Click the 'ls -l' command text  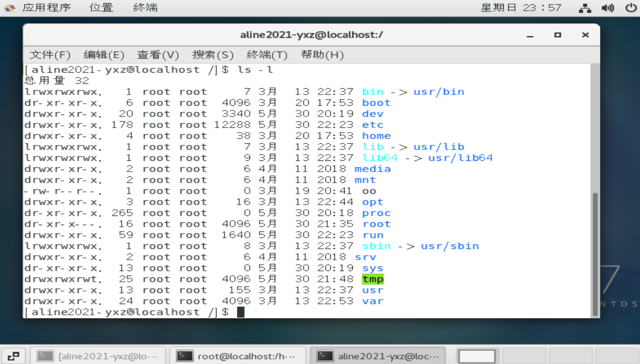click(255, 69)
